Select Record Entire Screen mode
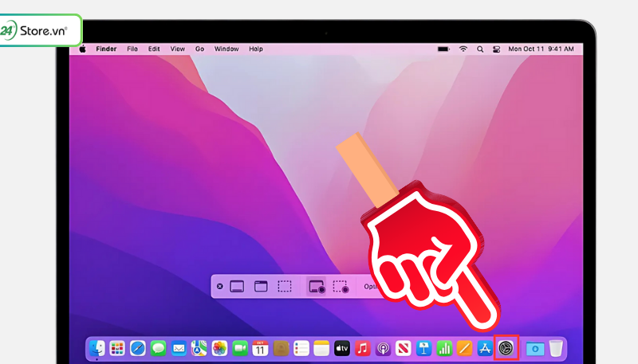Image resolution: width=638 pixels, height=364 pixels. click(x=317, y=287)
